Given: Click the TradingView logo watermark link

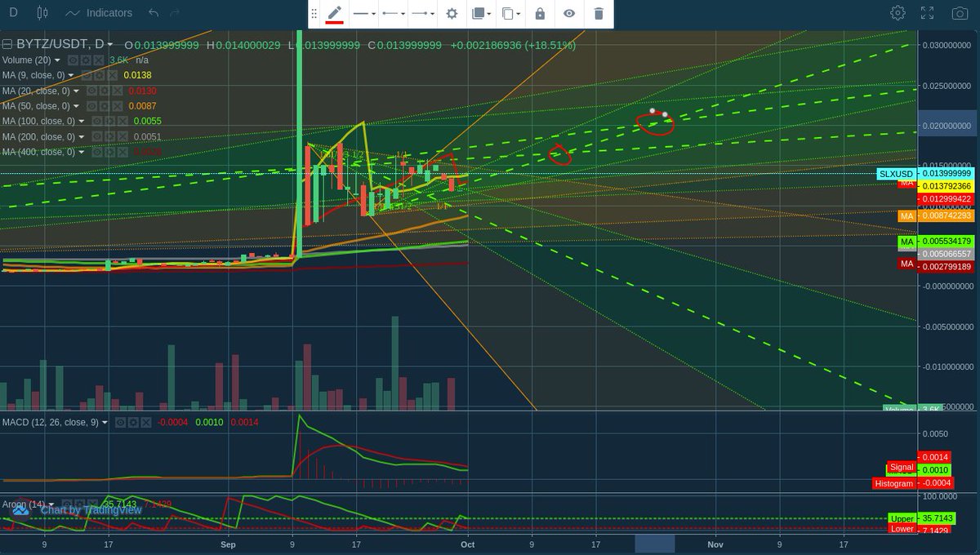Looking at the screenshot, I should pos(20,509).
